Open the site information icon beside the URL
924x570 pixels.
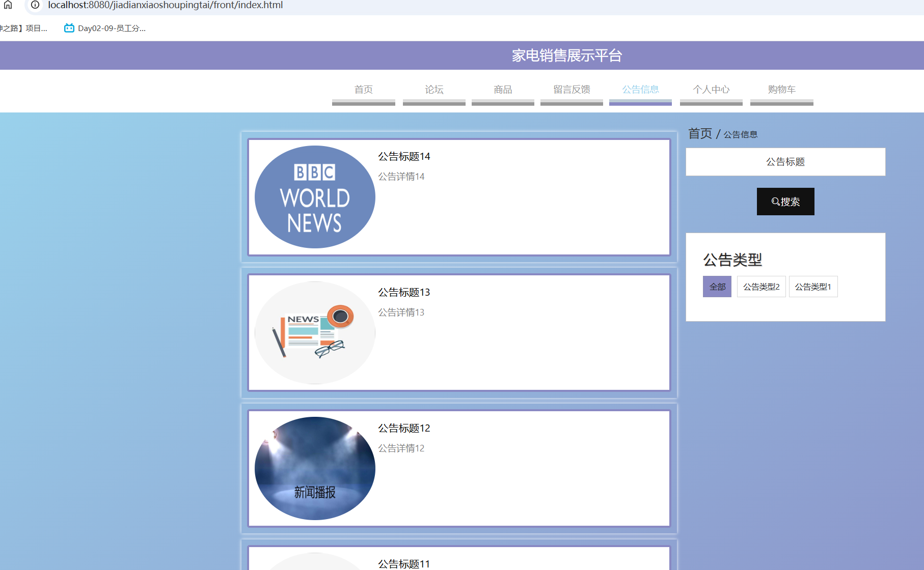[35, 5]
